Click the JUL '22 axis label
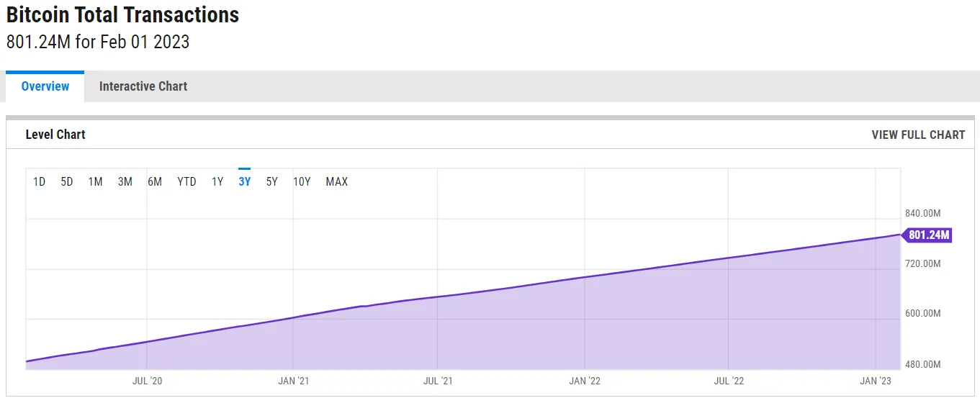Viewport: 980px width, 398px height. pyautogui.click(x=729, y=381)
